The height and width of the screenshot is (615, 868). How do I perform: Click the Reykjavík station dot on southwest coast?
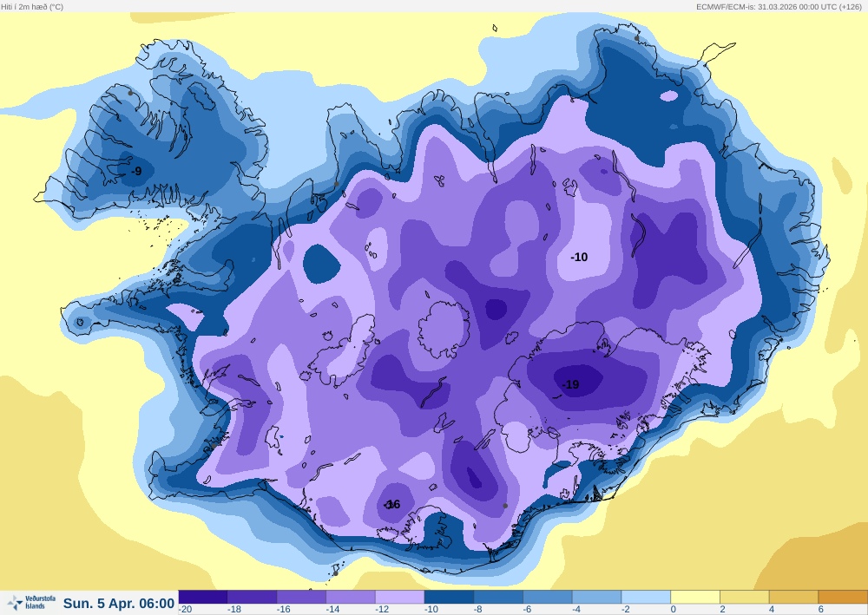214,446
